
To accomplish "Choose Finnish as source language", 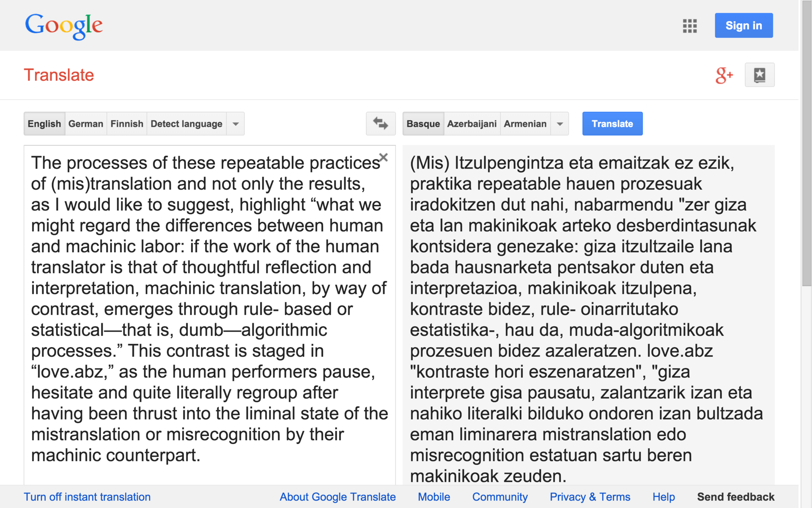I will [127, 124].
